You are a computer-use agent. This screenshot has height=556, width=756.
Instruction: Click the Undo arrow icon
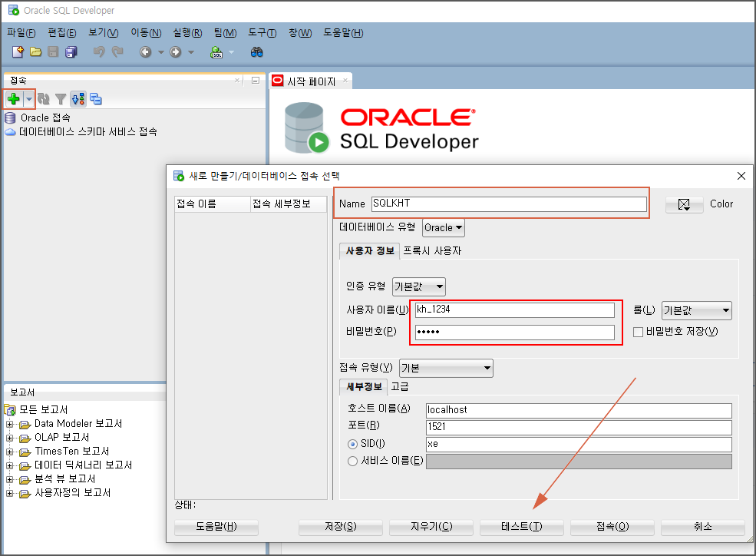(99, 51)
